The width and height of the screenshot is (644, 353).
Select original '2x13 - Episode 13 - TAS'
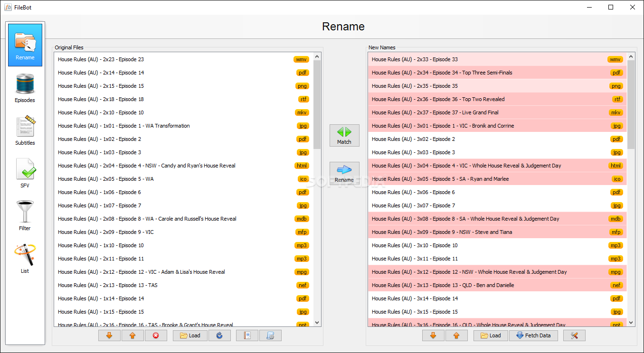point(183,285)
